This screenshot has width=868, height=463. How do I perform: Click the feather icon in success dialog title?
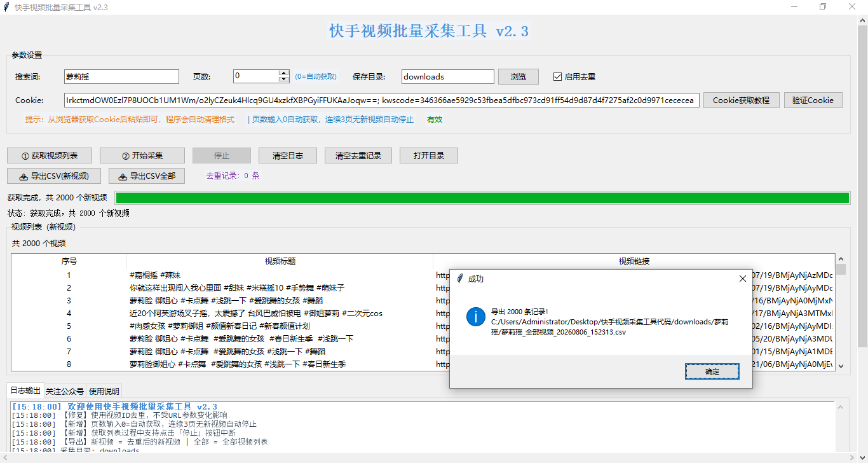(459, 279)
